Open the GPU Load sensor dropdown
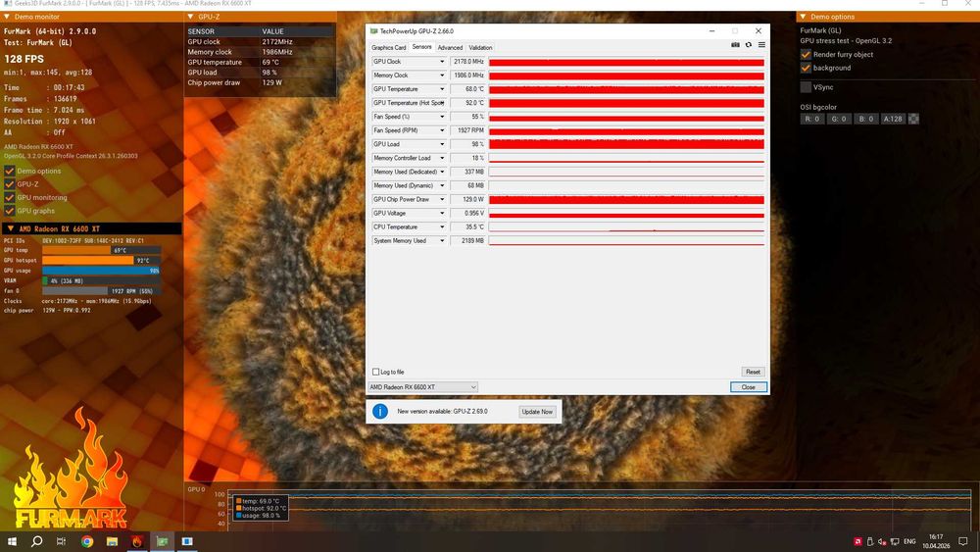980x552 pixels. pyautogui.click(x=442, y=144)
